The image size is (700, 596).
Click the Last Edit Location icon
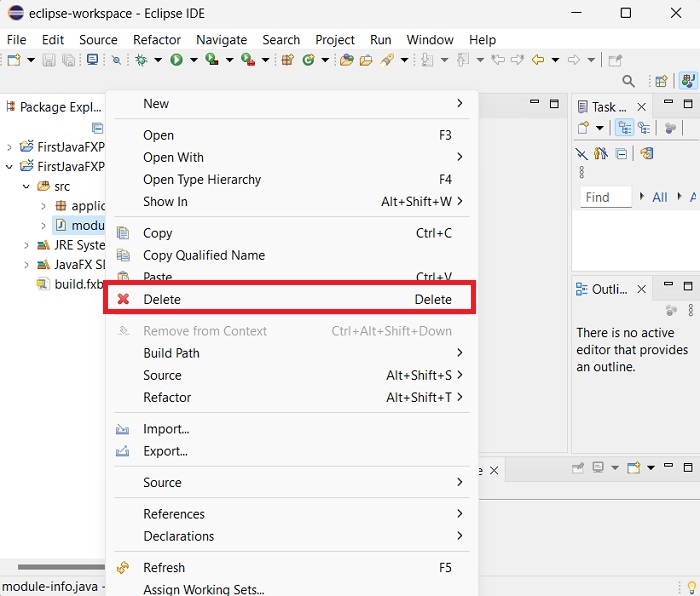coord(498,60)
